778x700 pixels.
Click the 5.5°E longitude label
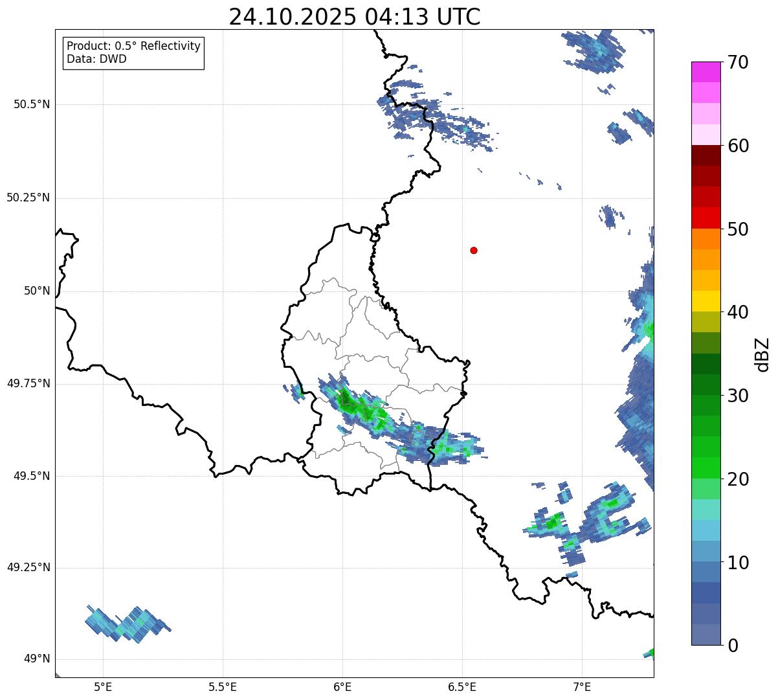click(223, 686)
